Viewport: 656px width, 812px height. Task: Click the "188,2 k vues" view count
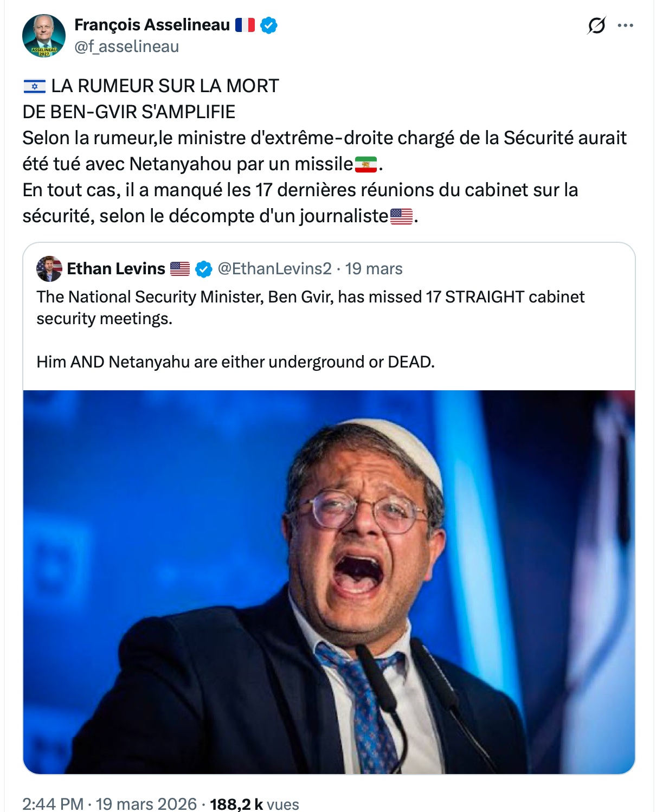(254, 803)
